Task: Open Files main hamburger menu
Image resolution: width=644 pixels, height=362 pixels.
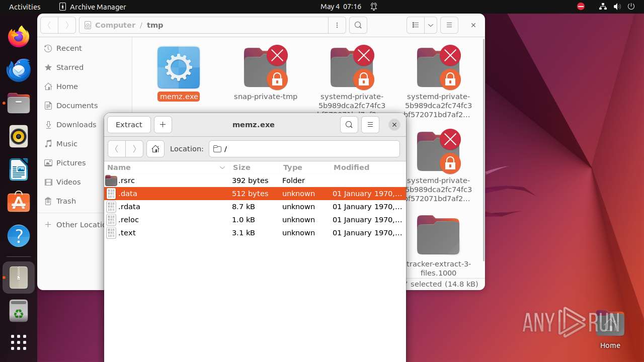Action: tap(449, 25)
